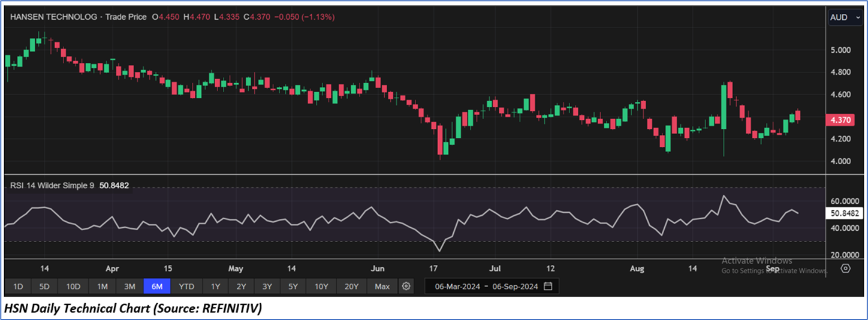This screenshot has height=320, width=868.
Task: Click the calendar icon in date range
Action: coord(548,286)
